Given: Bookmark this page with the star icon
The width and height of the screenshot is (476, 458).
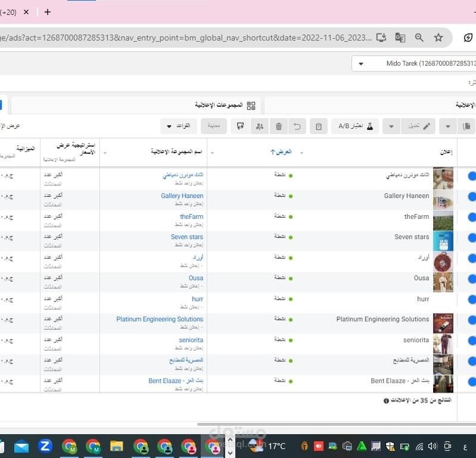Looking at the screenshot, I should (438, 38).
